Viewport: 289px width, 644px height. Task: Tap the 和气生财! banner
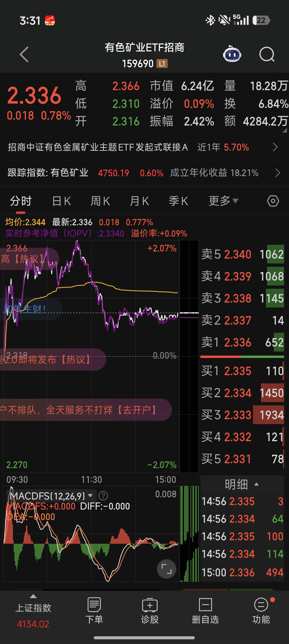click(x=31, y=309)
